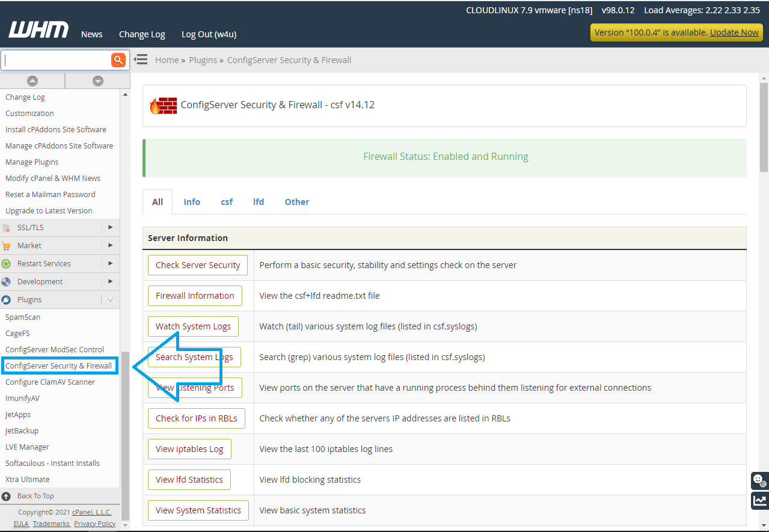Open ConfigServer ModSec Control
This screenshot has width=769, height=532.
tap(55, 350)
